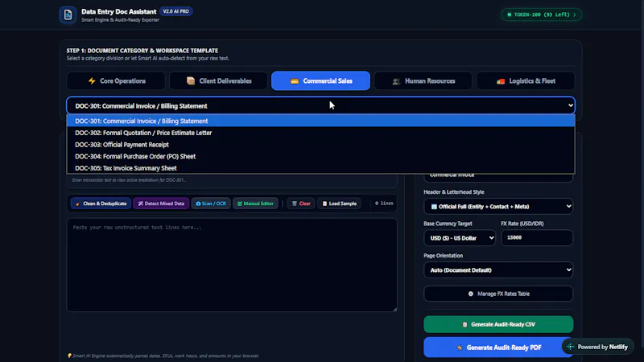Click the camera icon on Scan / OCR
Image resolution: width=644 pixels, height=362 pixels.
click(x=198, y=204)
